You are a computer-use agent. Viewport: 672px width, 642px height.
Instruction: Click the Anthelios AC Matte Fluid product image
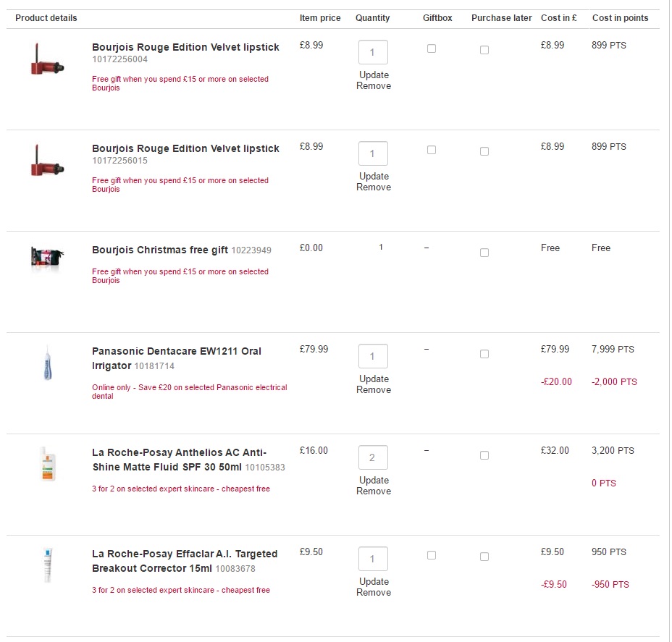tap(47, 464)
